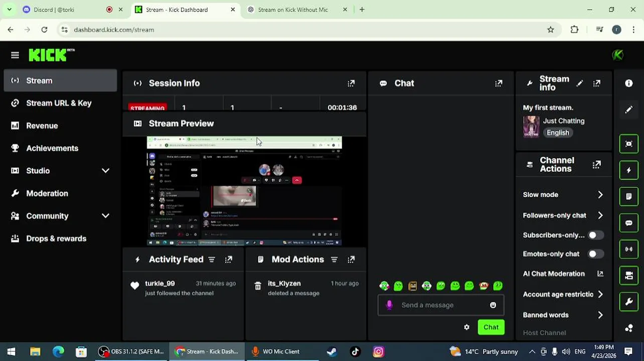Insert the brown box emote
Viewport: 644px width, 361px height.
coord(412,286)
